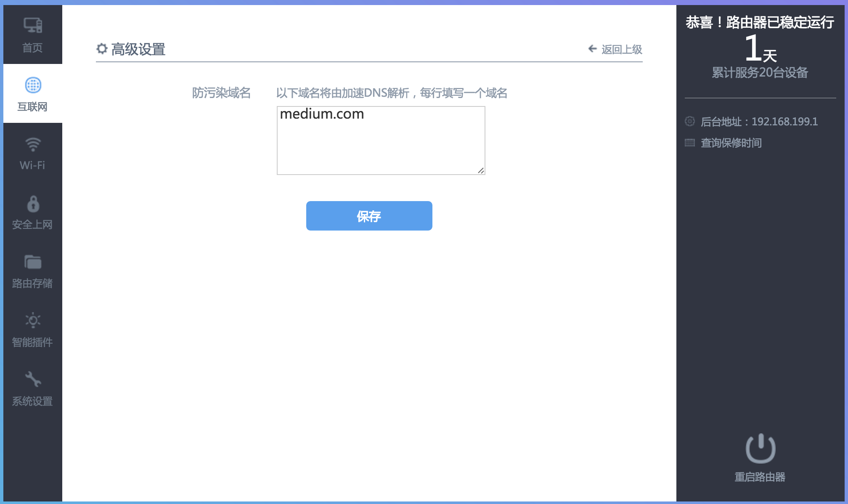
Task: Open the 查询保修时间 link
Action: point(731,143)
